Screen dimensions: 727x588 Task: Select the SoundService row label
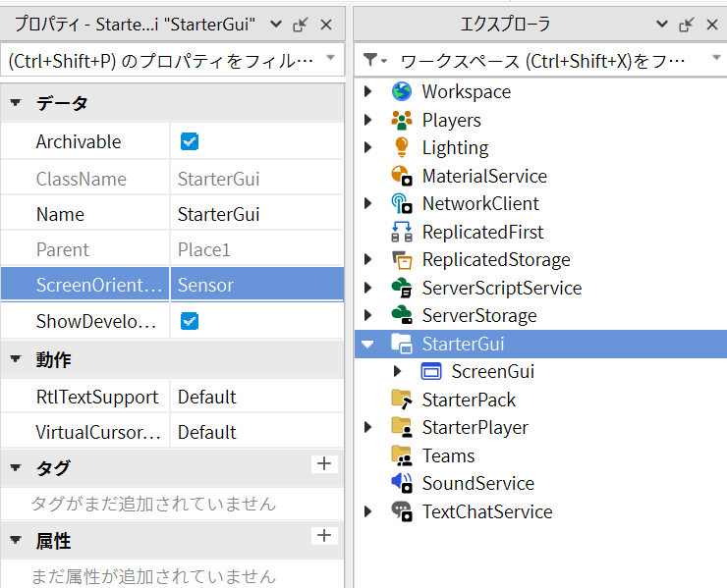pos(478,484)
